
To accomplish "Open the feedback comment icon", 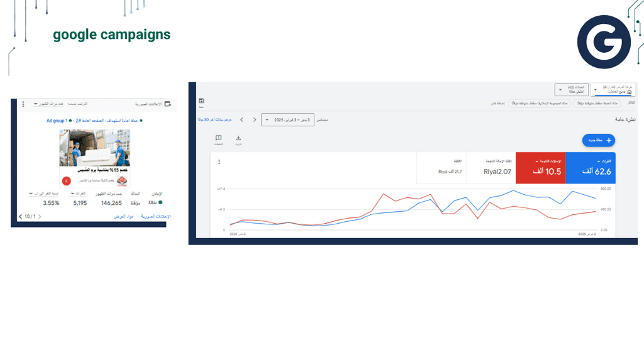I will 218,138.
